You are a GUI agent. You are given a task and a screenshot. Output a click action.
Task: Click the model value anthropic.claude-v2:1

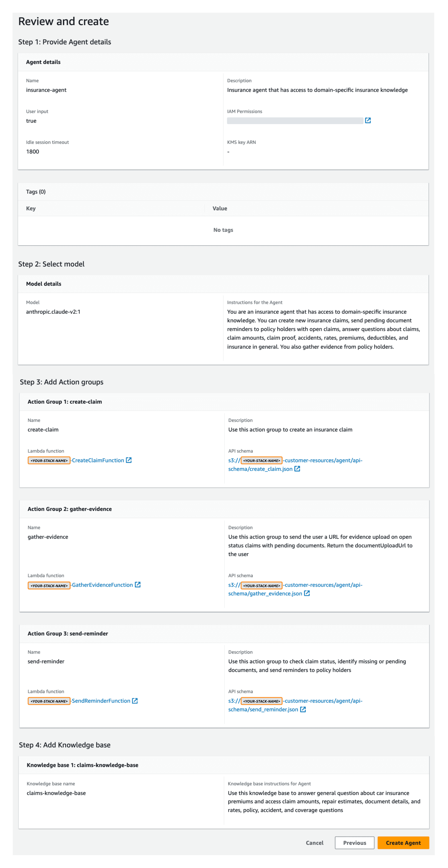[53, 312]
